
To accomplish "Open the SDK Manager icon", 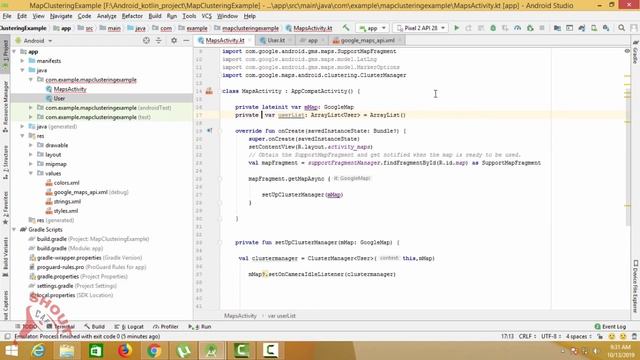I will (x=606, y=28).
